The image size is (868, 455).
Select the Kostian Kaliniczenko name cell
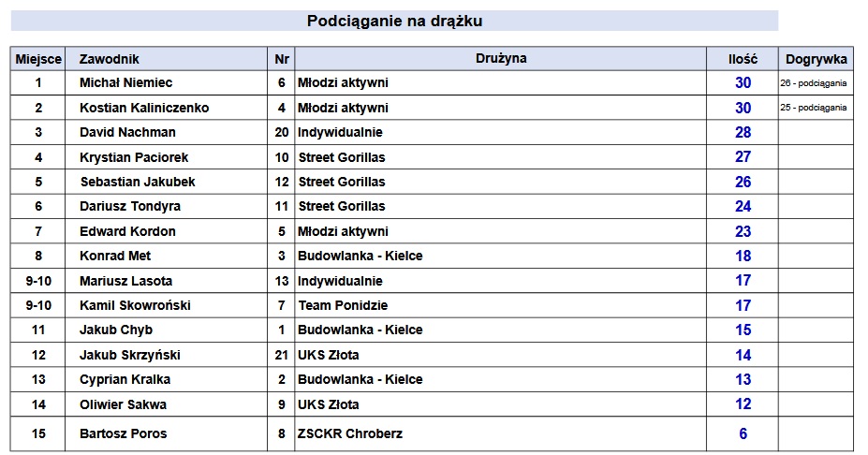[x=144, y=108]
